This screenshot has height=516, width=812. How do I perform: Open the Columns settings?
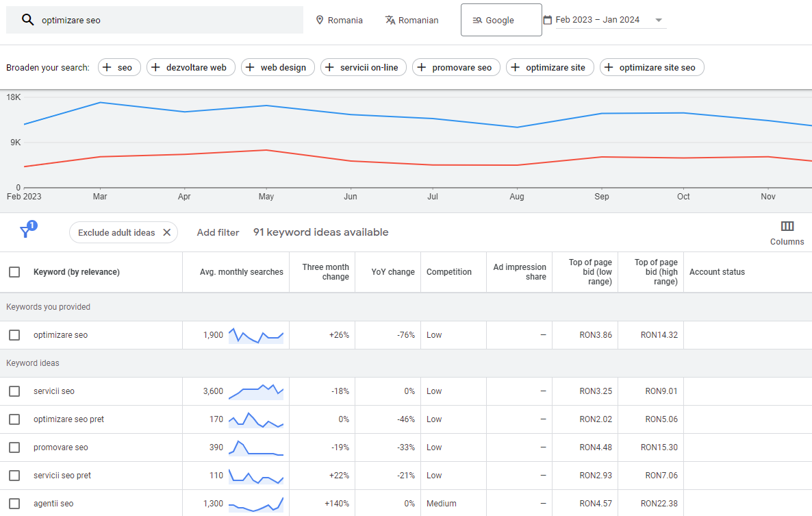[787, 233]
